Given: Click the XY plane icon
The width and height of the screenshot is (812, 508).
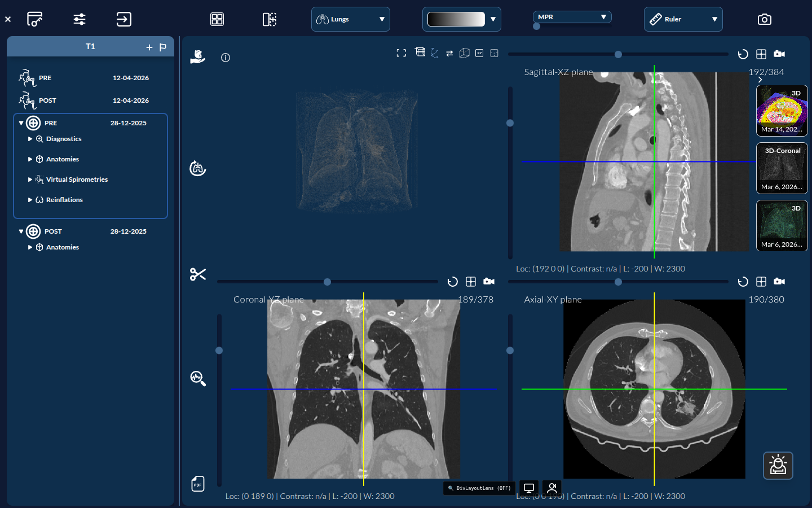Looking at the screenshot, I should pyautogui.click(x=479, y=53).
